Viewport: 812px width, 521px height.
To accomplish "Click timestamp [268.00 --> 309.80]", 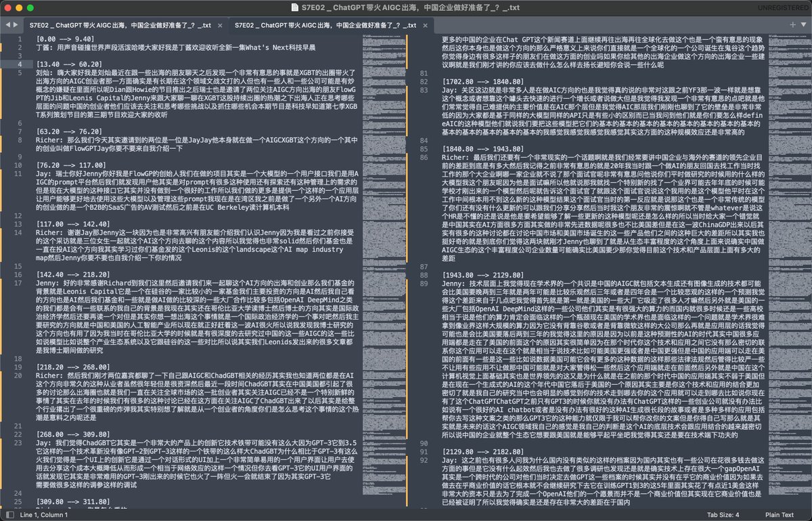I will pos(72,434).
